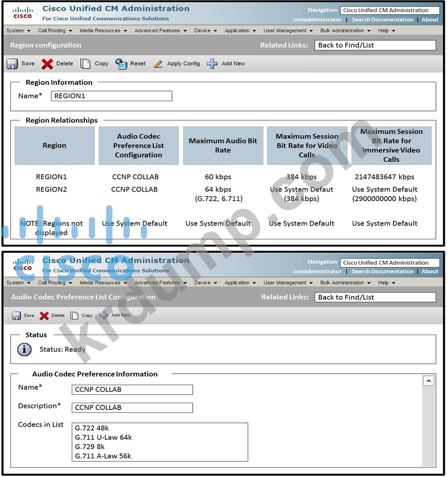The width and height of the screenshot is (448, 477).
Task: Click About link in top header
Action: pos(430,20)
